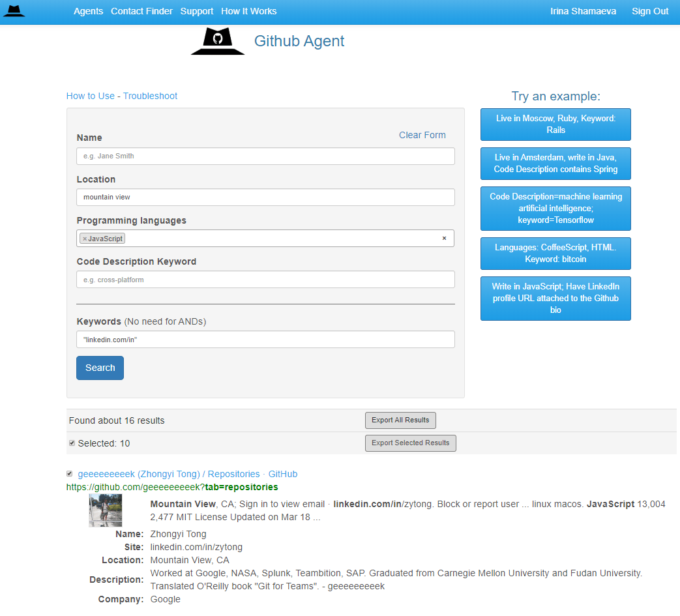680x616 pixels.
Task: Uncheck the geeeeeeeeek result checkbox
Action: 70,474
